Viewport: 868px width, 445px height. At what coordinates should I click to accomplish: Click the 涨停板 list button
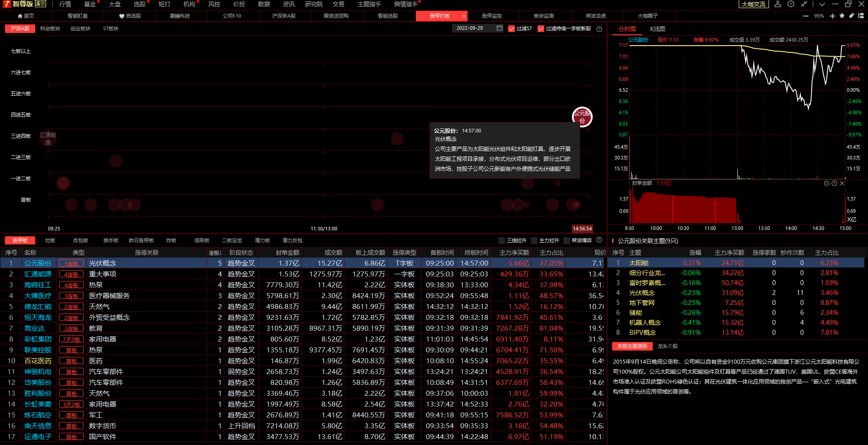click(20, 240)
